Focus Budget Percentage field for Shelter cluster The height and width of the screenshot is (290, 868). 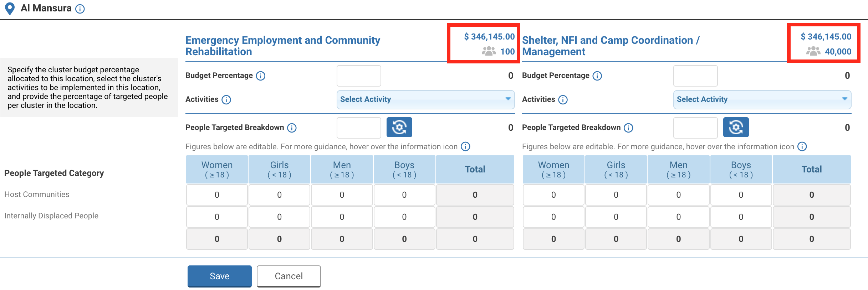pos(695,76)
